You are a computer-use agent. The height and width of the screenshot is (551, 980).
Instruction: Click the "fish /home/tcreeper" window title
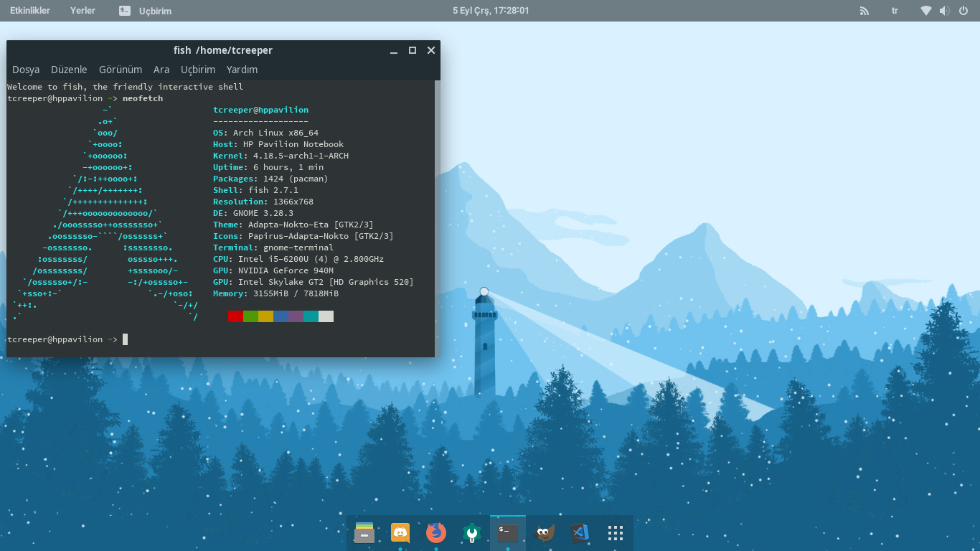(223, 50)
